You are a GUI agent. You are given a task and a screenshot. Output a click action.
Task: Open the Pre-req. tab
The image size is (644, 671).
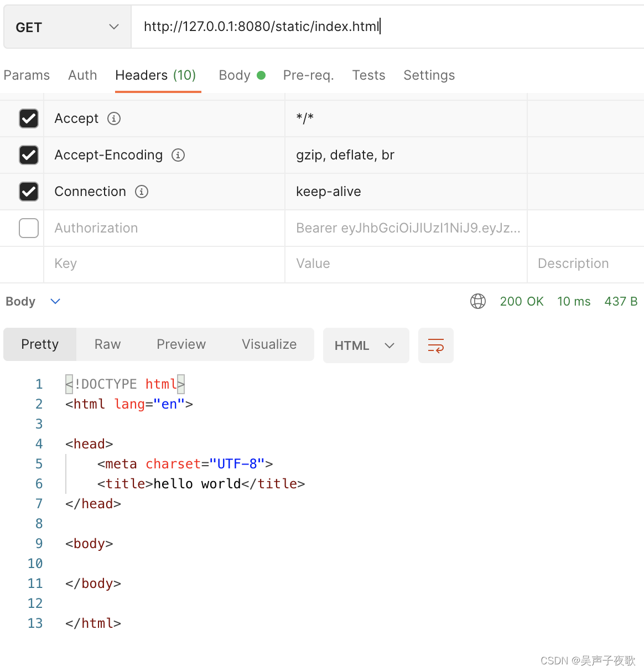coord(309,75)
